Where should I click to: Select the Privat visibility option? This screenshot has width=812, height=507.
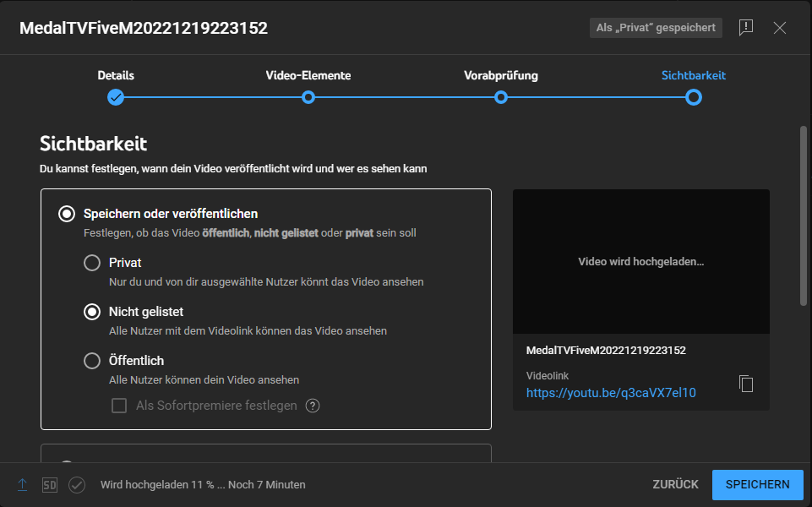click(x=92, y=263)
